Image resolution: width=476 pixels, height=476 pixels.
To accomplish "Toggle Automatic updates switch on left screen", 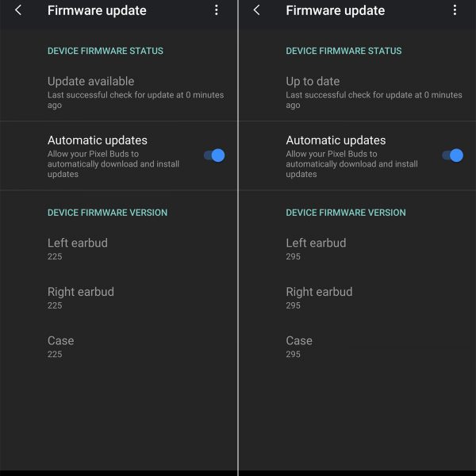I will (214, 155).
